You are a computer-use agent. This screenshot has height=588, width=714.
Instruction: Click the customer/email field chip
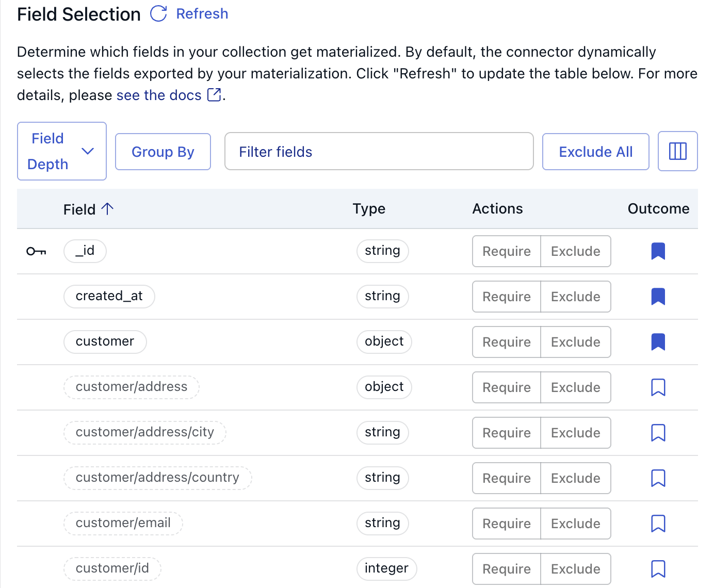[x=123, y=524]
